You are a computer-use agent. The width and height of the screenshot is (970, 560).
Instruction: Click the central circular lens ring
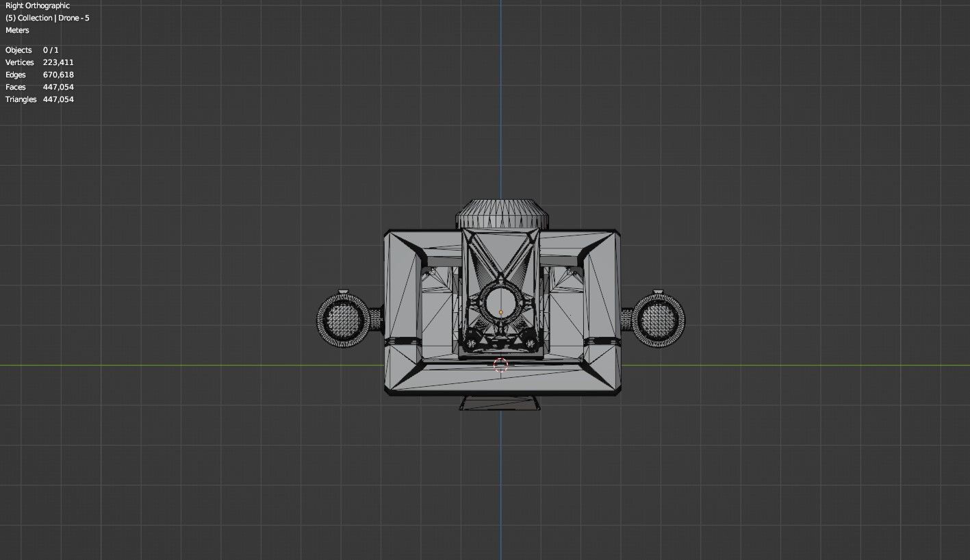tap(500, 304)
